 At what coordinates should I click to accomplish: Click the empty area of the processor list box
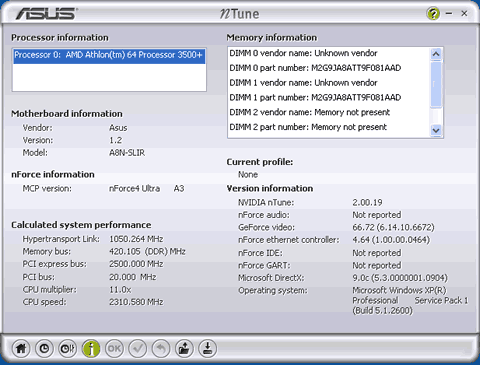(x=109, y=77)
